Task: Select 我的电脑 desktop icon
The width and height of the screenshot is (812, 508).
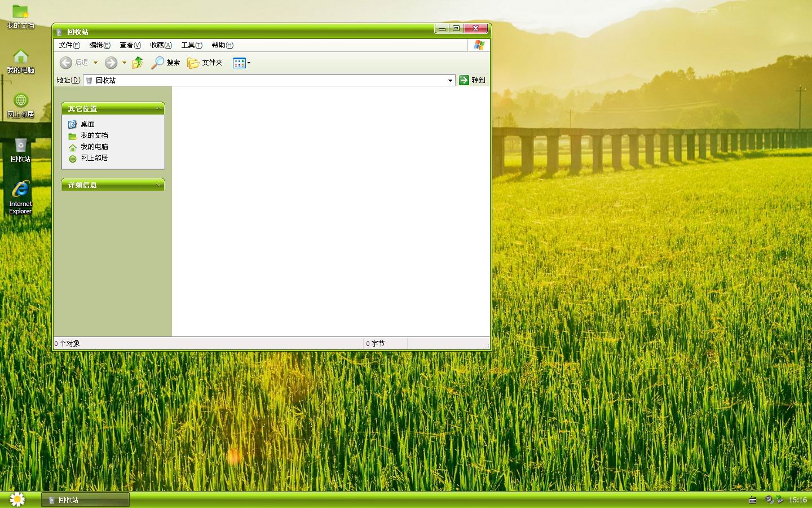Action: [x=20, y=61]
